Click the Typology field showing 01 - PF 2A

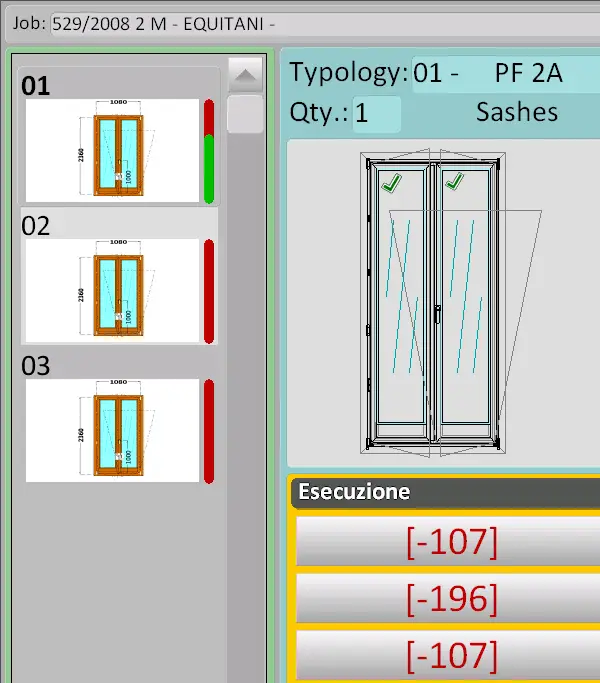[505, 75]
